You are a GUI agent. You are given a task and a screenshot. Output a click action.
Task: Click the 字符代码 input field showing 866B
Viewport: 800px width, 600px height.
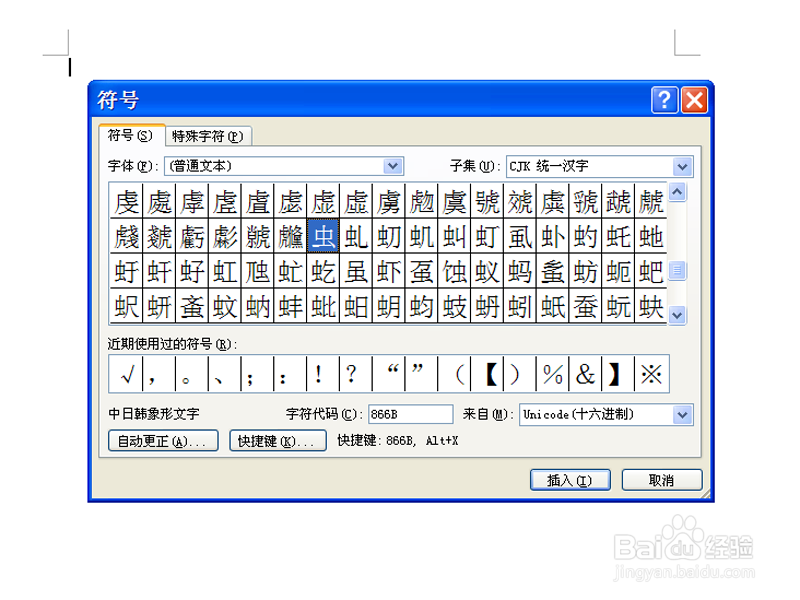coord(411,414)
